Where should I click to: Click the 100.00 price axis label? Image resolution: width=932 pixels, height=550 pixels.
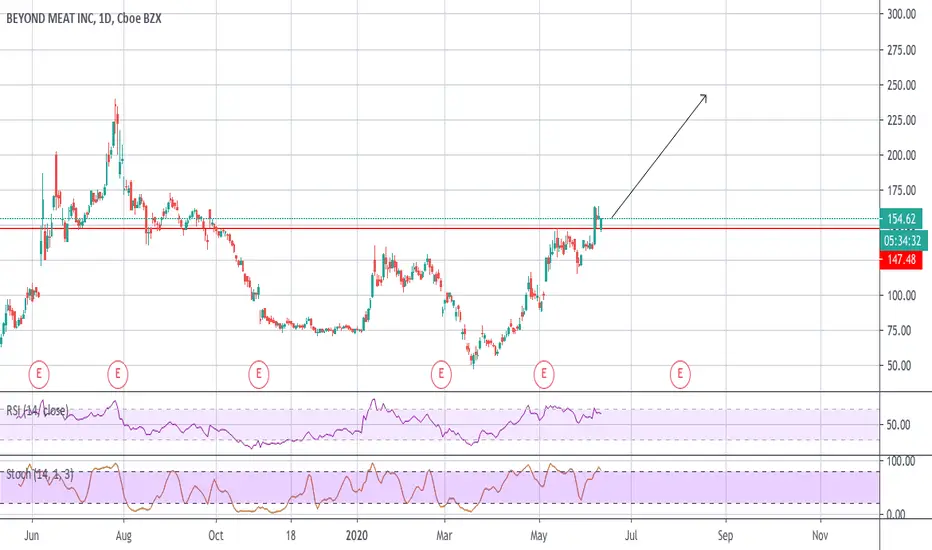tap(901, 296)
